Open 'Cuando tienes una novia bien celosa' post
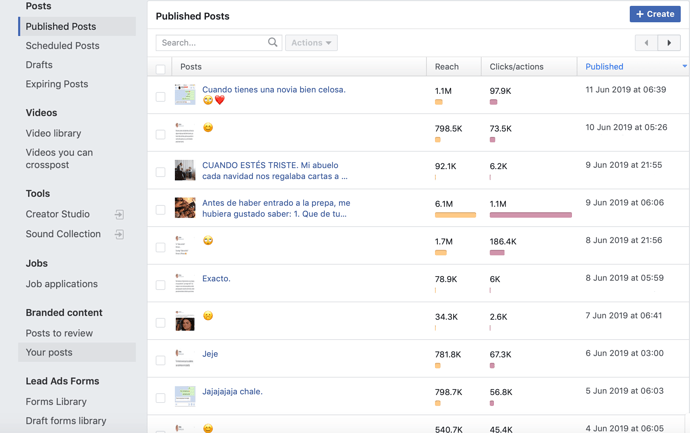690x433 pixels. point(274,89)
